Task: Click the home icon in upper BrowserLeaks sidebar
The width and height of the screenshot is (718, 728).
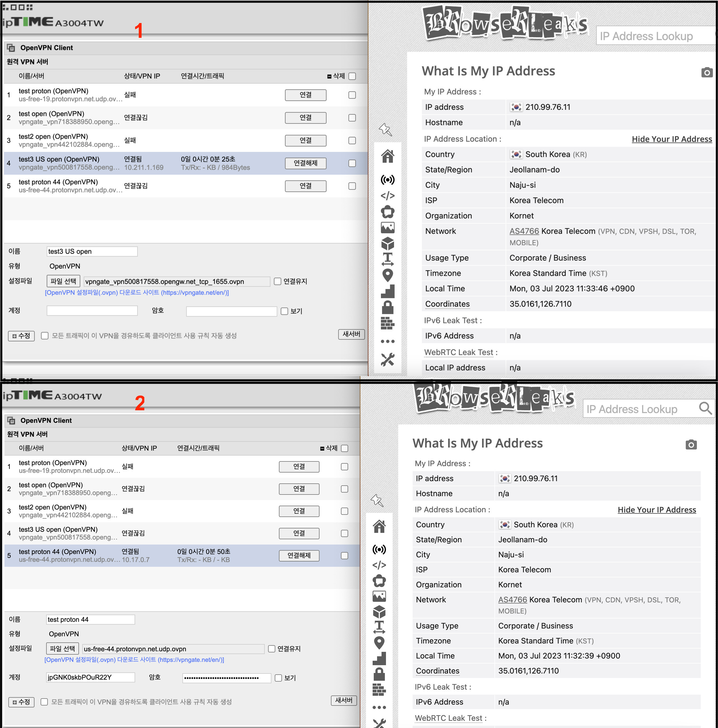Action: [387, 156]
